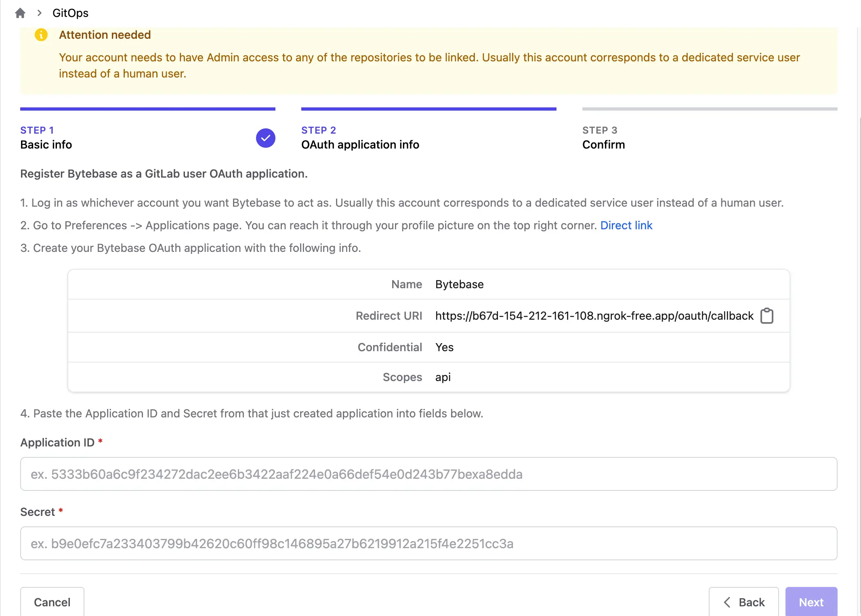Click the home icon in breadcrumb
Screen dimensions: 861x616
[20, 13]
